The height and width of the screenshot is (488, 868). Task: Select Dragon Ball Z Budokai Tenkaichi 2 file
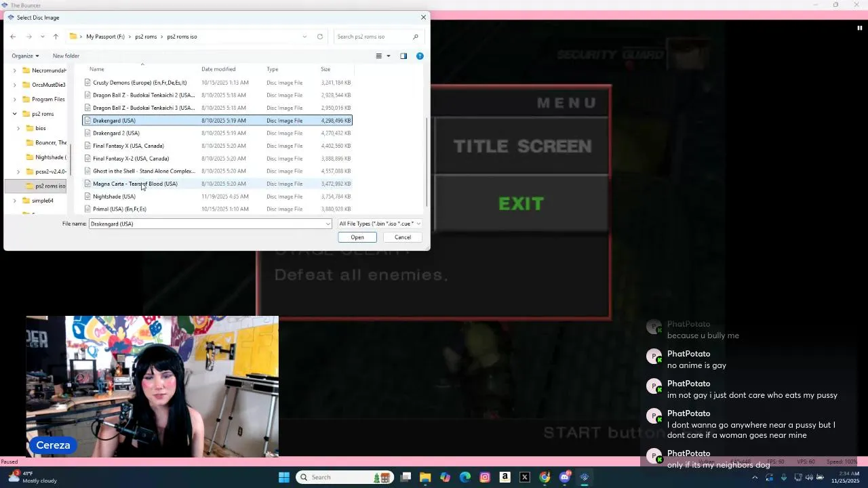coord(217,96)
